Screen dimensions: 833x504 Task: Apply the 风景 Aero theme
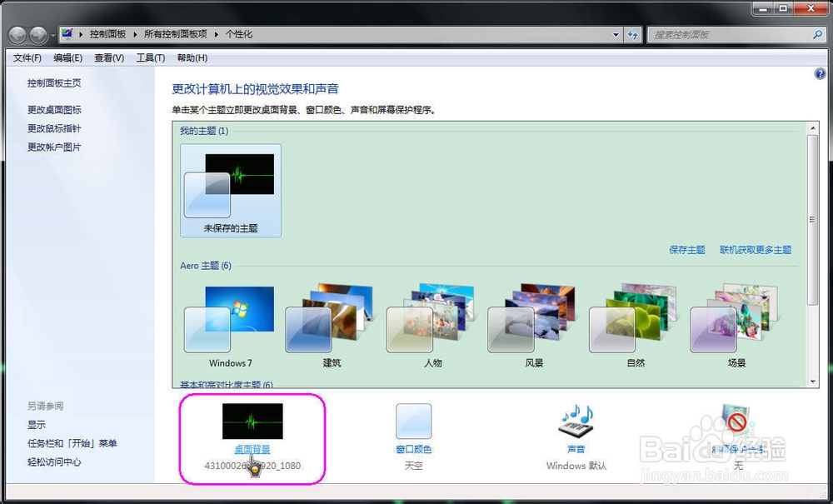[x=534, y=326]
